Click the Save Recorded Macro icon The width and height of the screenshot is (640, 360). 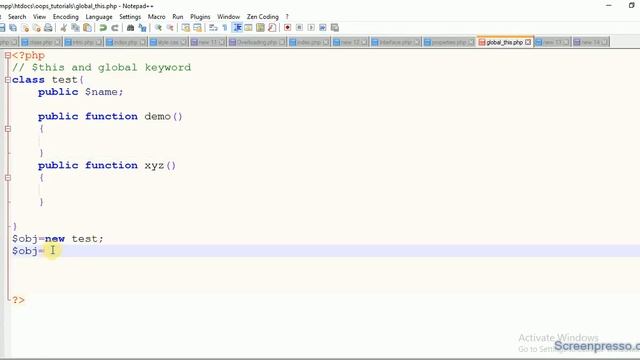pyautogui.click(x=335, y=28)
